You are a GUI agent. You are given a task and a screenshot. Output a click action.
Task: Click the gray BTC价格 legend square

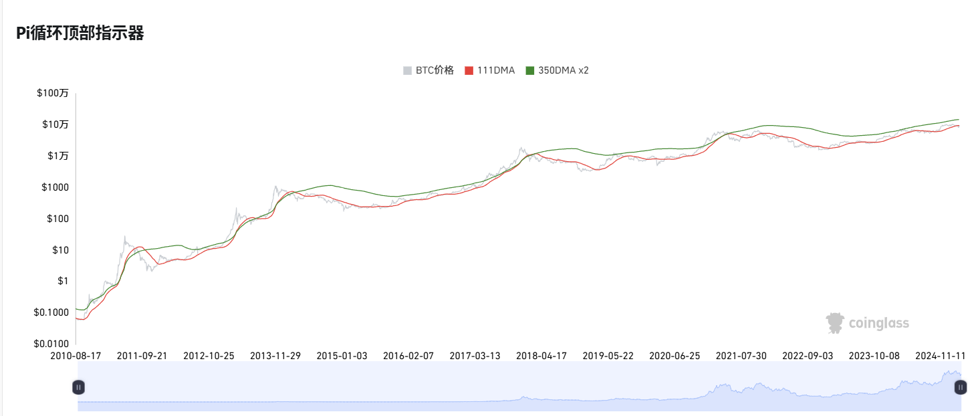coord(407,70)
